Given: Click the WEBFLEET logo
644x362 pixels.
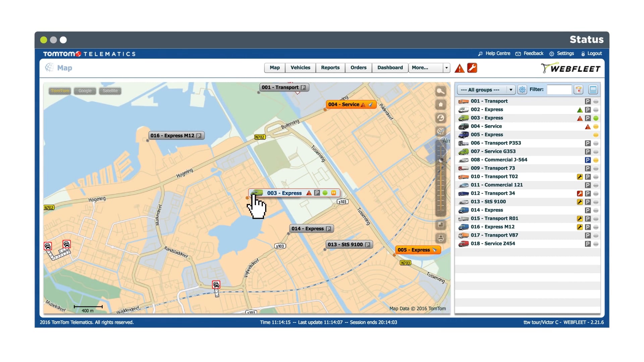Looking at the screenshot, I should point(571,68).
